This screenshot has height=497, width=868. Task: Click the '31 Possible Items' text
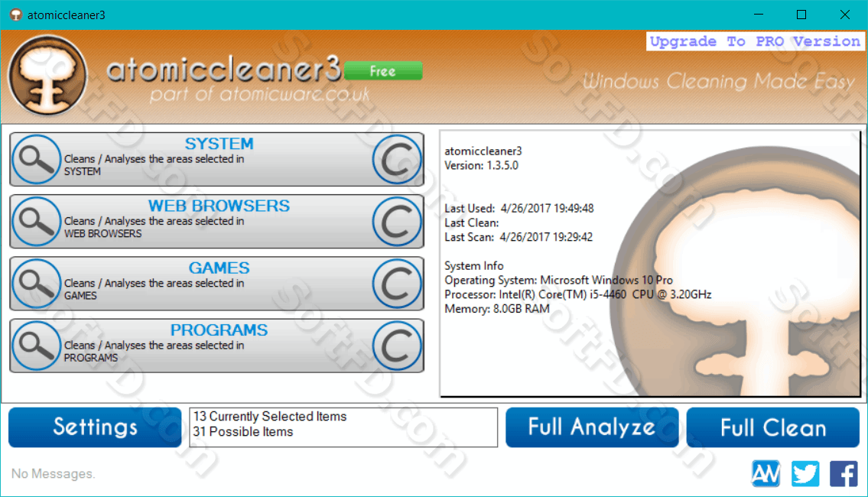[243, 432]
